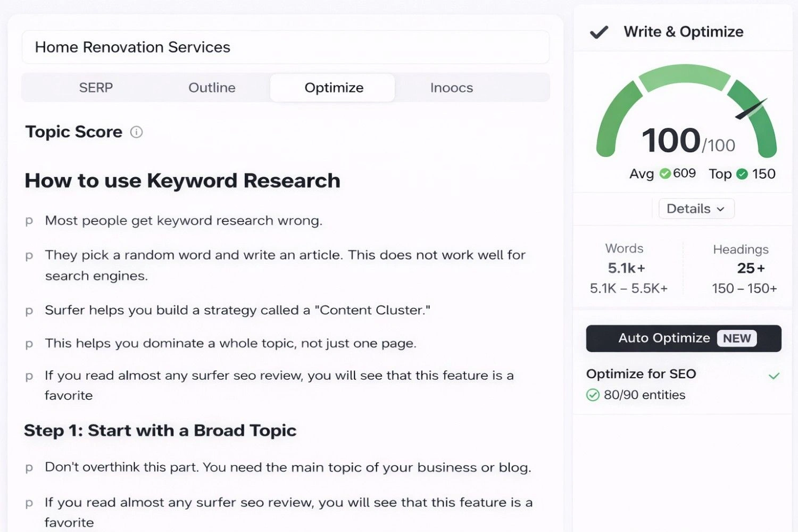Toggle the green checkmark next to Optimize for SEO
This screenshot has width=798, height=532.
pos(774,376)
